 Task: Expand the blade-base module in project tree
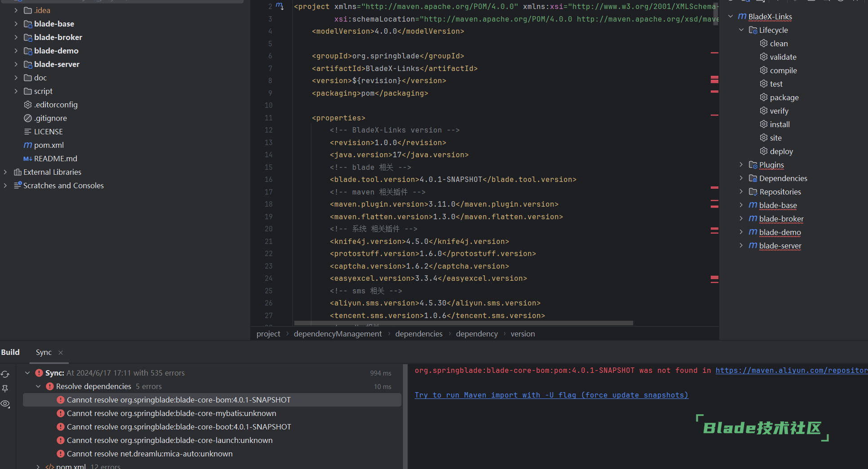(16, 24)
